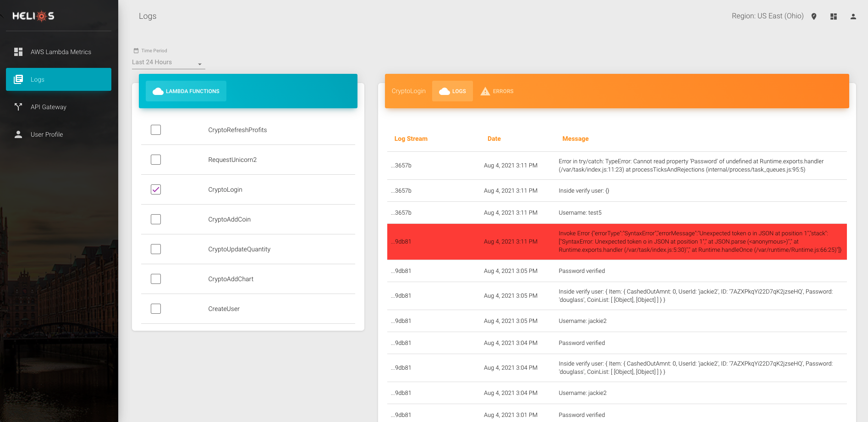The height and width of the screenshot is (422, 868).
Task: Click the CryptoLogin label in orange header
Action: tap(409, 91)
